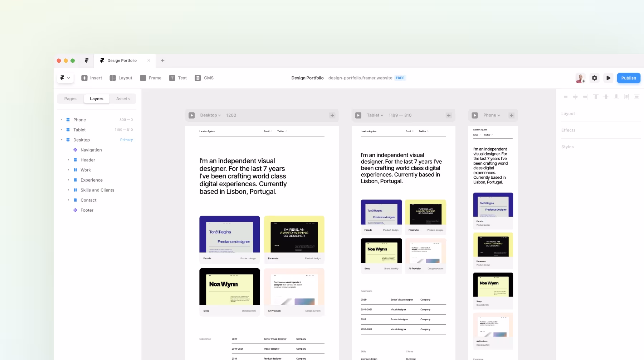Switch to the Assets tab

coord(123,99)
